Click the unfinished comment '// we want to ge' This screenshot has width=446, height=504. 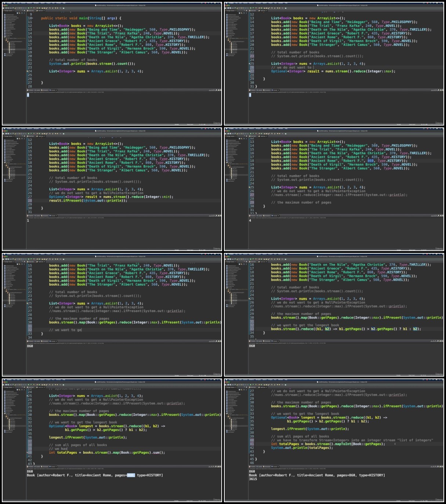click(65, 330)
